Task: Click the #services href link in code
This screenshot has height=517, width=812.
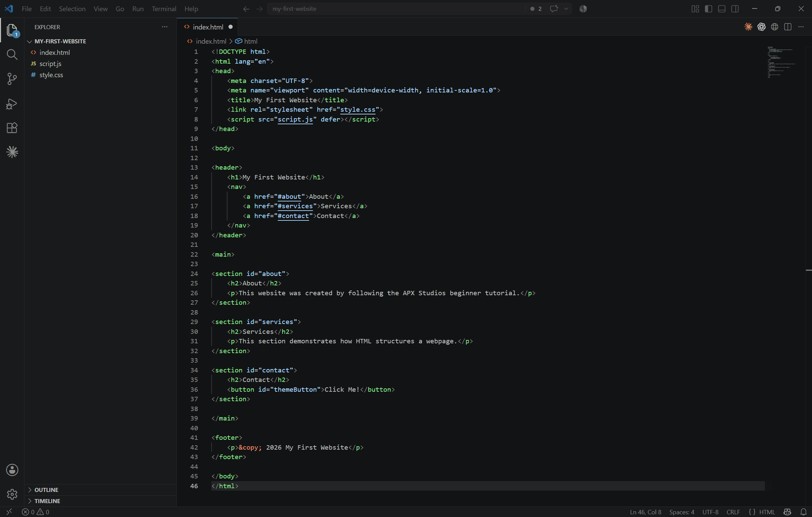Action: (295, 206)
